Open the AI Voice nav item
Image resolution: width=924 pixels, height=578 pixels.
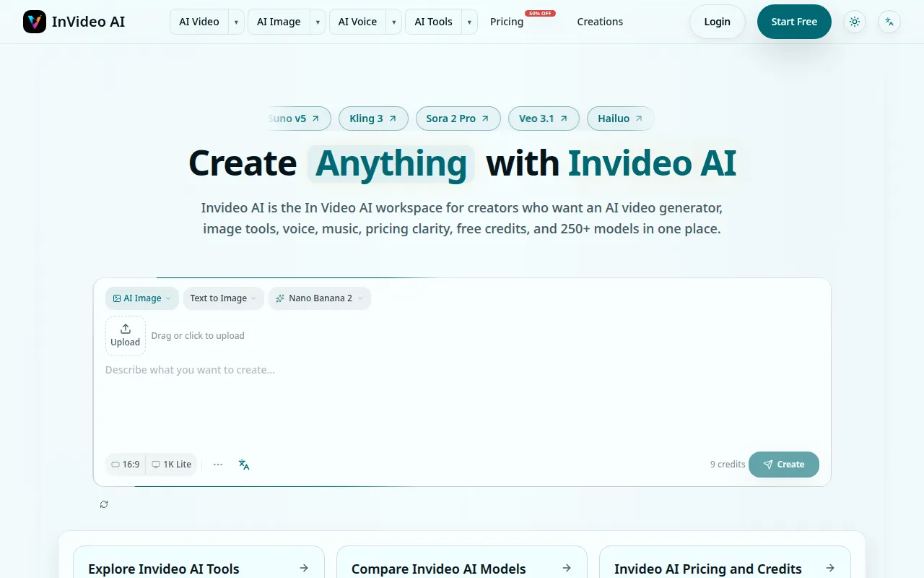[x=357, y=22]
